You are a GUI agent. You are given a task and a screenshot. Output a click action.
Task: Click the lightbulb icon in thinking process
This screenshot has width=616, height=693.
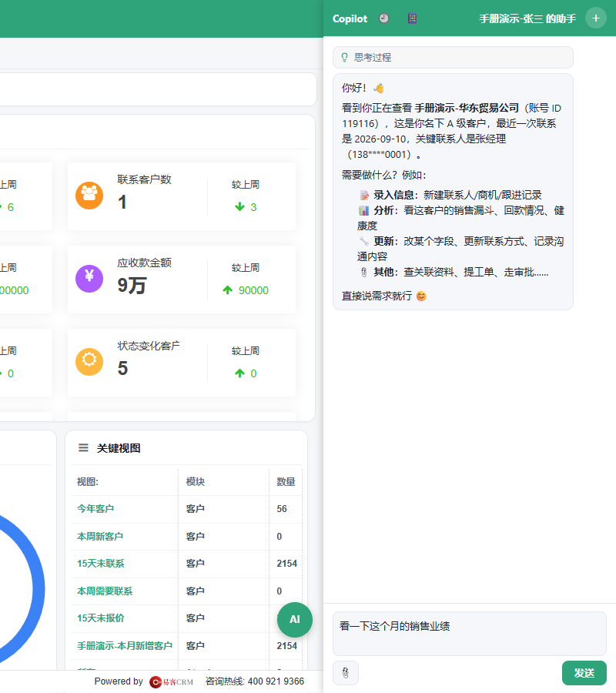(345, 58)
